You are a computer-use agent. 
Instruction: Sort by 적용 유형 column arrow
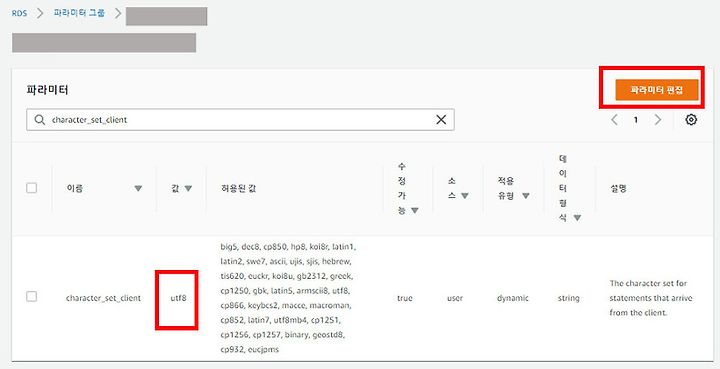pos(525,196)
